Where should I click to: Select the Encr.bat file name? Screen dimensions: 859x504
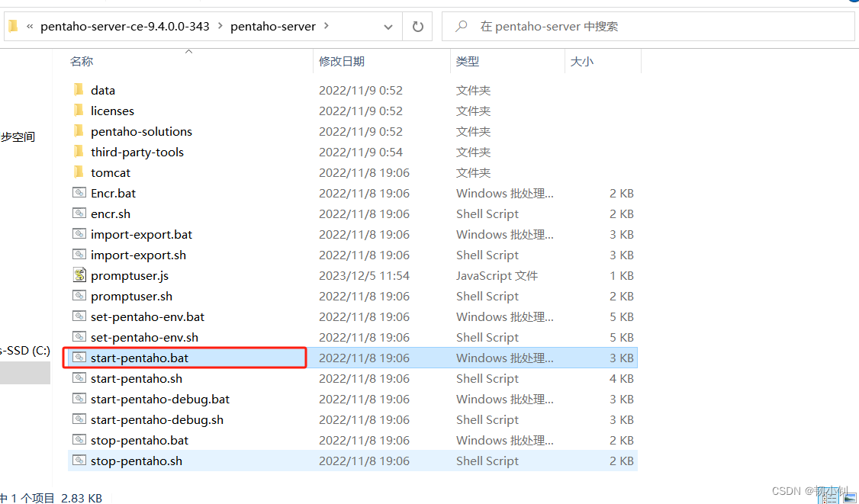(113, 194)
